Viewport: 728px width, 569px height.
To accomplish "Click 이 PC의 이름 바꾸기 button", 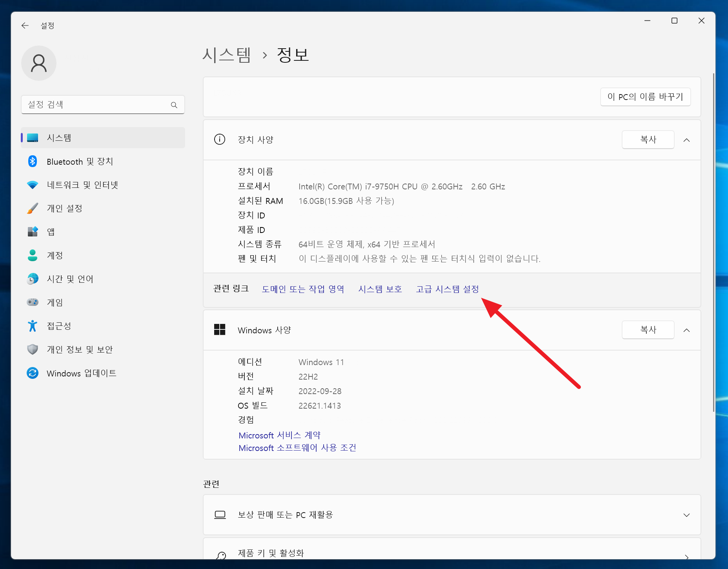I will click(x=645, y=96).
